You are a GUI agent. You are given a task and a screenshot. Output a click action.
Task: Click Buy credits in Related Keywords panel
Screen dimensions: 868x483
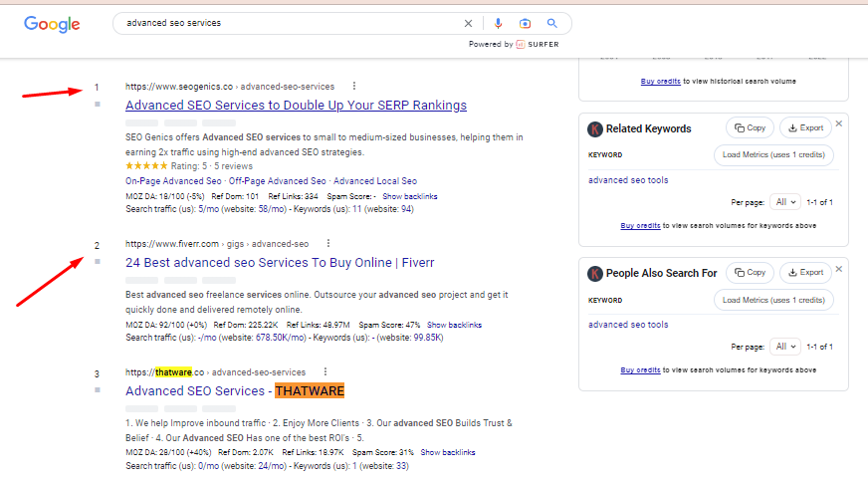point(640,226)
